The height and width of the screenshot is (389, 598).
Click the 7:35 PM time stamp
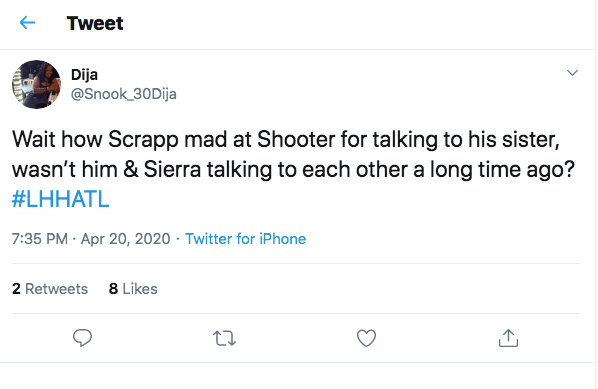(x=40, y=239)
